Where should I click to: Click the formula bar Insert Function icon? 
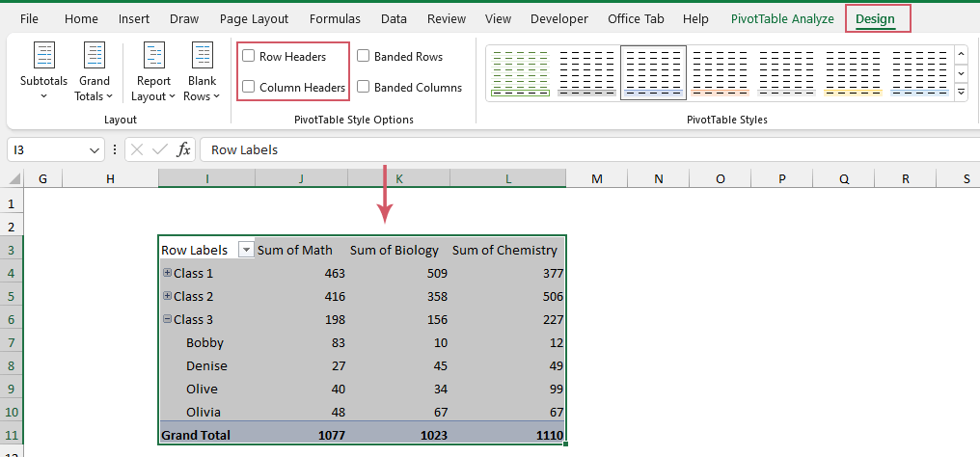coord(183,149)
